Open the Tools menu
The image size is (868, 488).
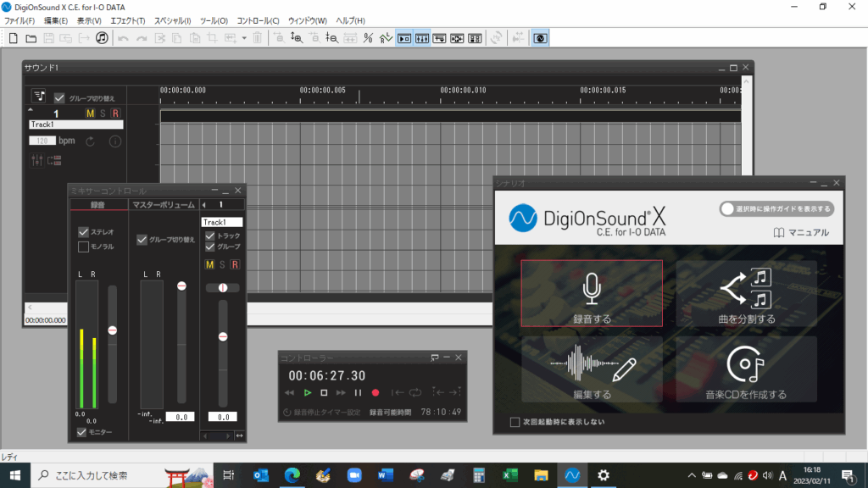(x=214, y=21)
